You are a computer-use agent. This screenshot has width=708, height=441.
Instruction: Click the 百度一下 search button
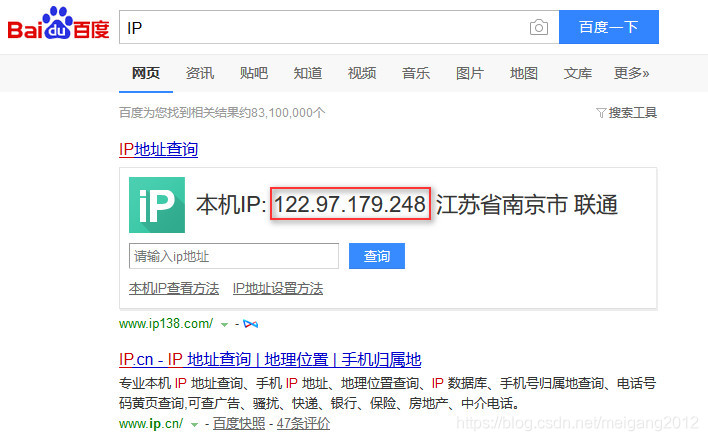coord(609,27)
